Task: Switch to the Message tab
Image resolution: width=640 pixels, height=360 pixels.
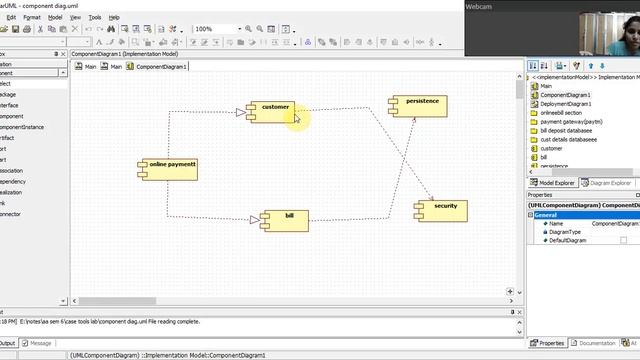Action: coord(37,343)
